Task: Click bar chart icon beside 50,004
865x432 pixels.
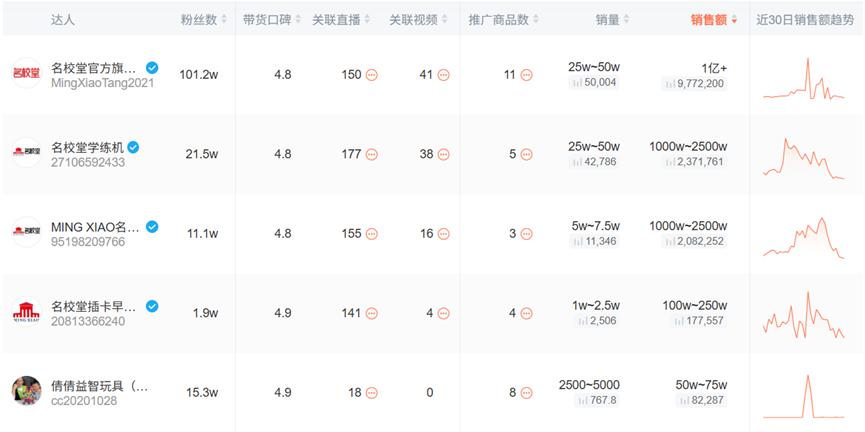Action: [x=576, y=83]
